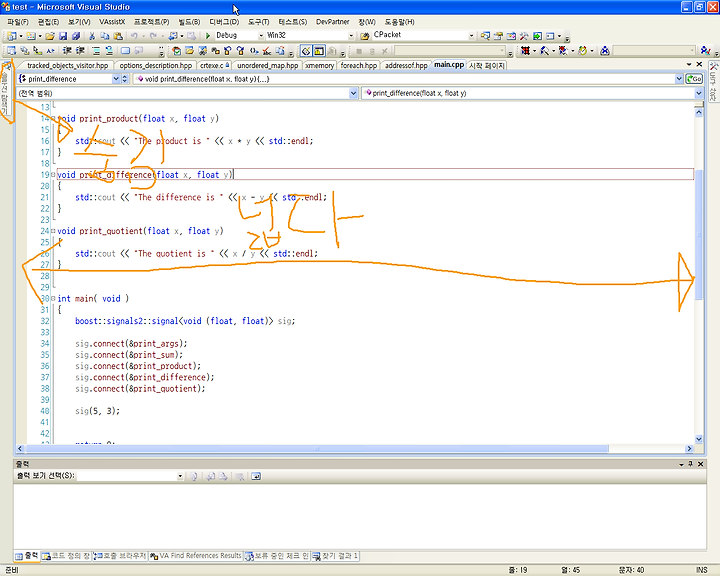Toggle auto-hide pin on Output panel
Image resolution: width=720 pixels, height=576 pixels.
tap(690, 464)
